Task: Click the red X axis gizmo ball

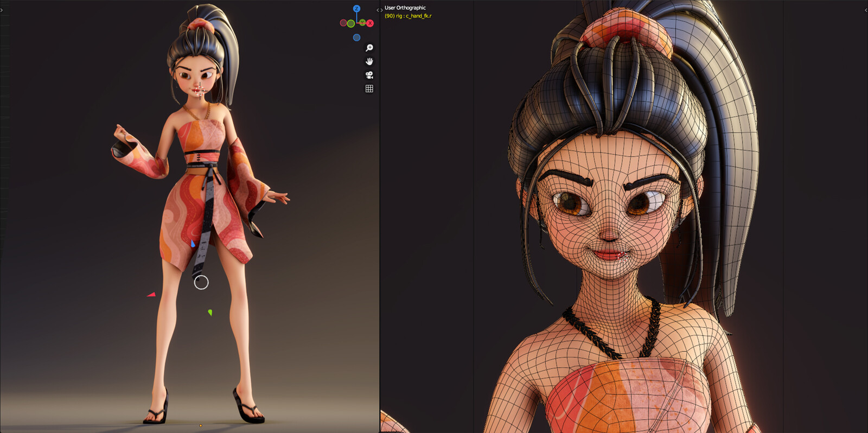Action: click(x=370, y=23)
